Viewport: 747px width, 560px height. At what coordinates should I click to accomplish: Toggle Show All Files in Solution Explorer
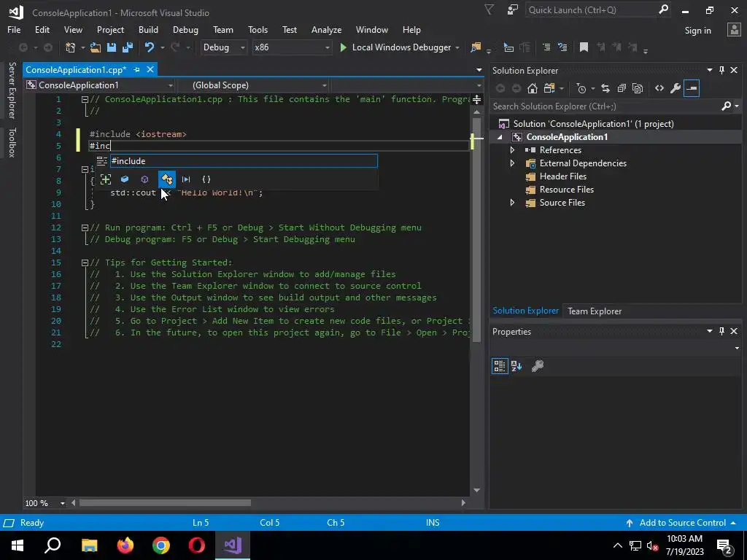click(638, 88)
